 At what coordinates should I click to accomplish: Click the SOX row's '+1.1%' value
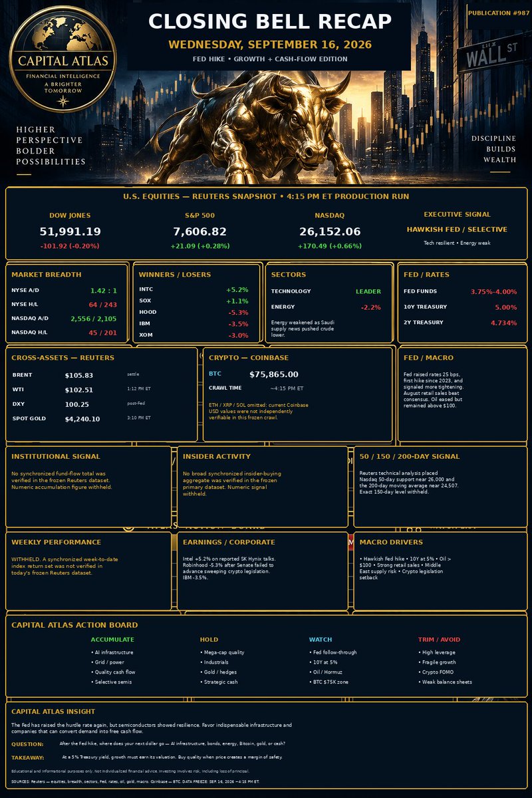[238, 301]
